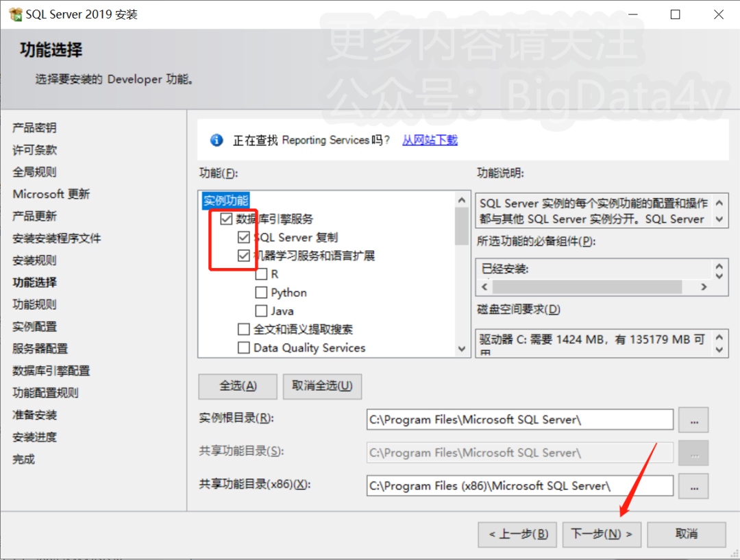Browse for the 共享功能目录(x86) folder with the ellipsis button

693,486
